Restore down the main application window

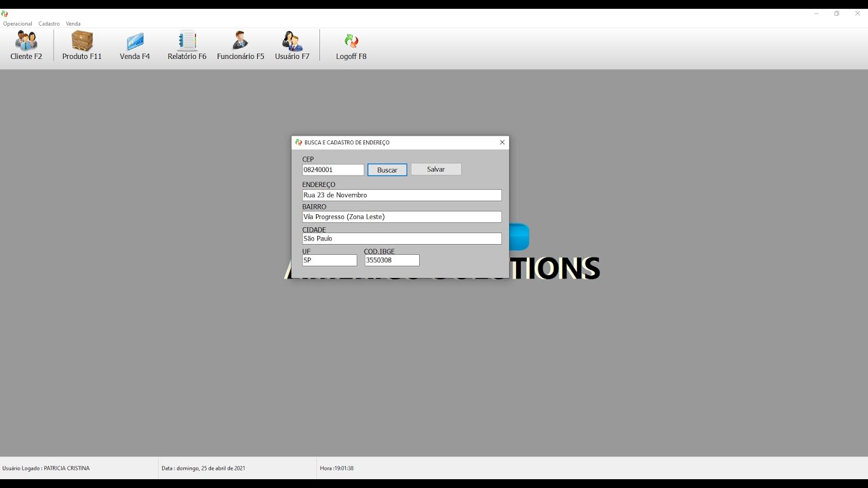(x=837, y=14)
